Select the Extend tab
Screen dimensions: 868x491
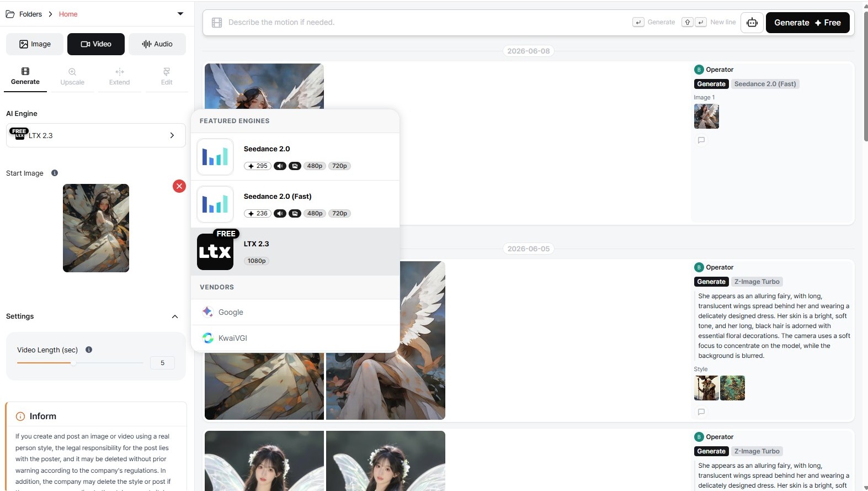pyautogui.click(x=119, y=77)
